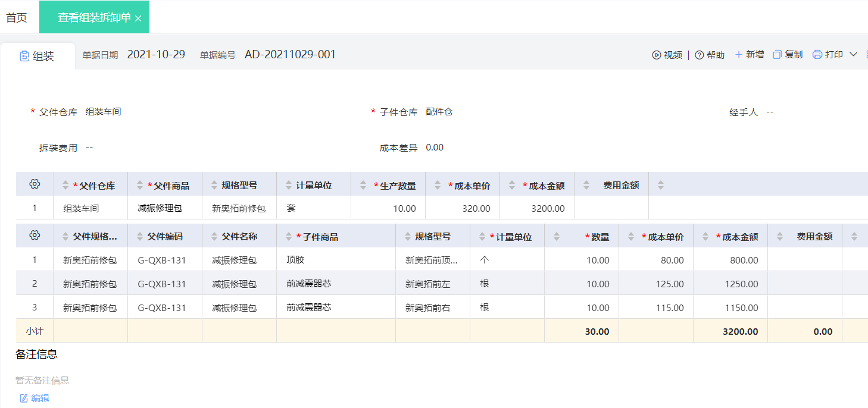Expand the print options dropdown arrow
The height and width of the screenshot is (408, 868).
point(852,54)
